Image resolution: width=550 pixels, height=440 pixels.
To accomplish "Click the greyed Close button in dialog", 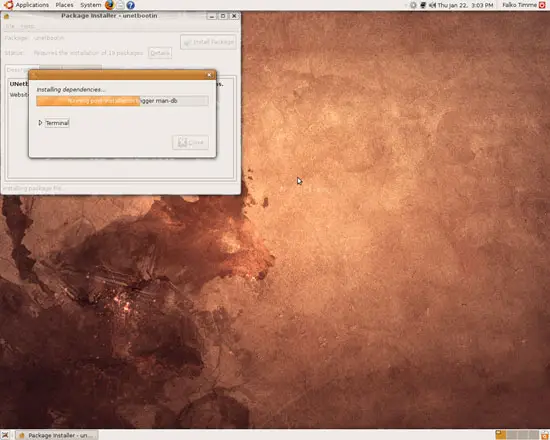I will point(190,142).
